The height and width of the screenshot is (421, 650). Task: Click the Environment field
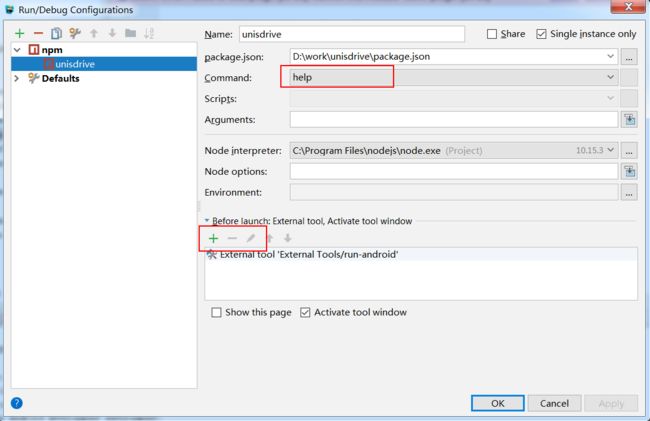click(454, 193)
